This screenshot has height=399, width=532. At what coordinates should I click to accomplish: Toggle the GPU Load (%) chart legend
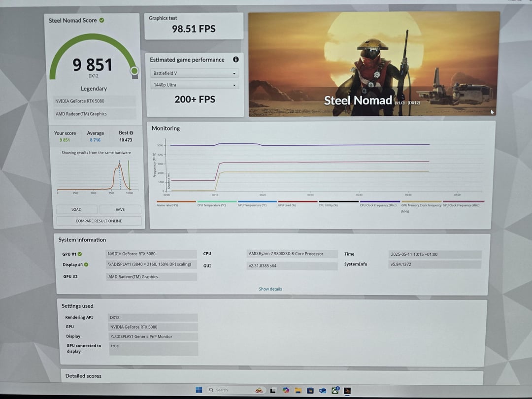[x=298, y=203]
